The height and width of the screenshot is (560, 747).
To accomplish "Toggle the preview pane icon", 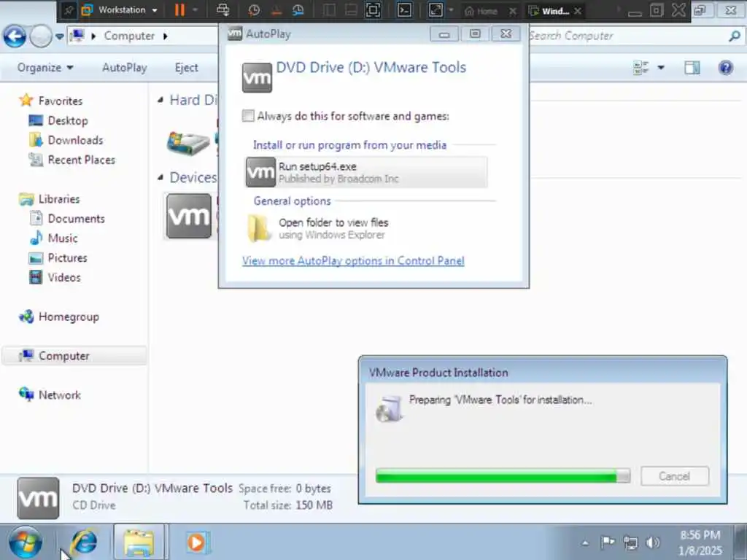I will (x=692, y=68).
